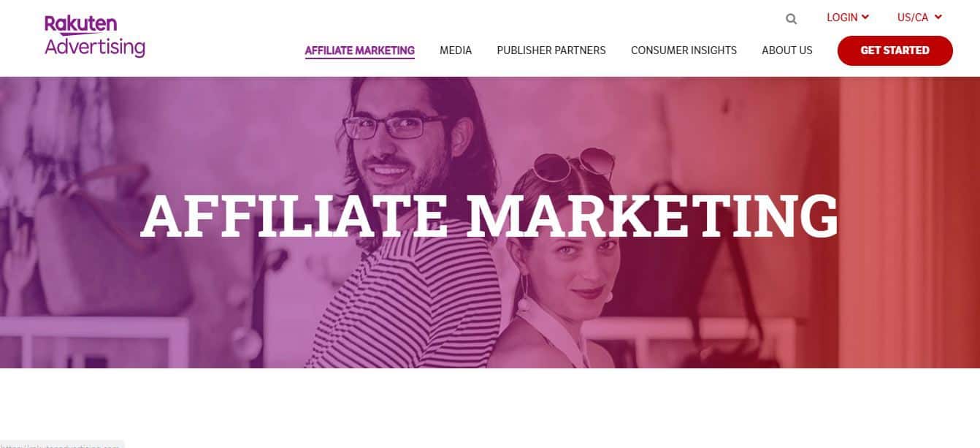Click the LOGIN text link
Viewport: 980px width, 448px height.
842,18
